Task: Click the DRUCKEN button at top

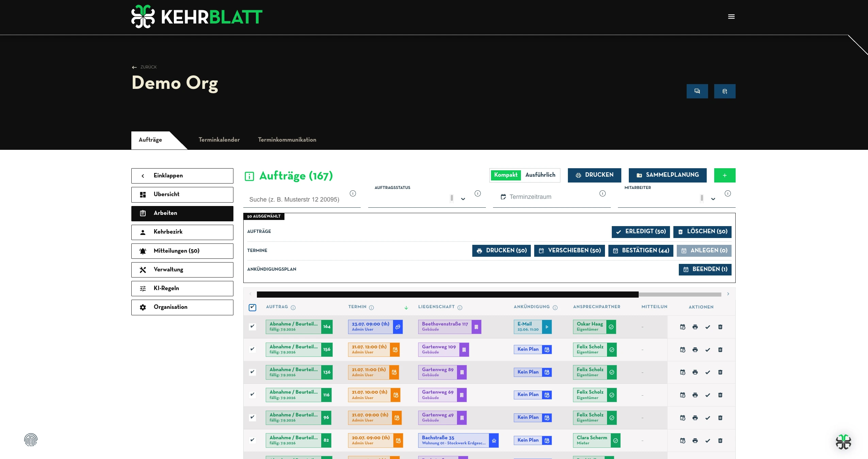Action: [594, 175]
